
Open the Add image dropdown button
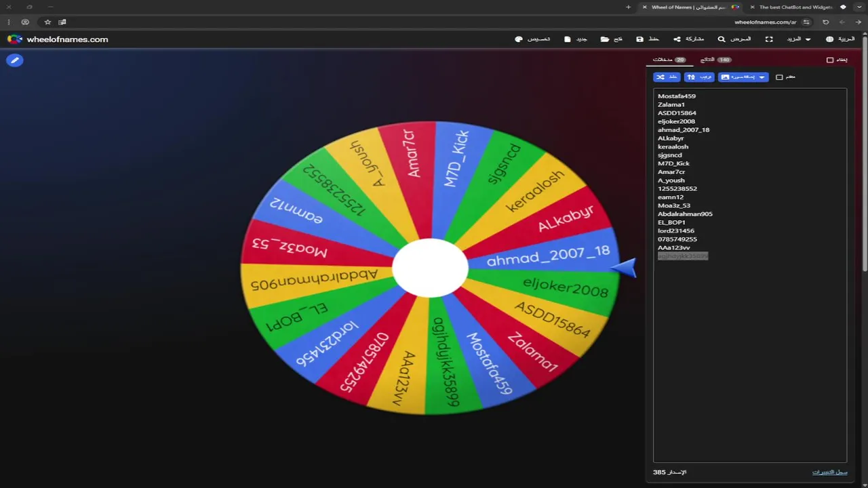743,77
